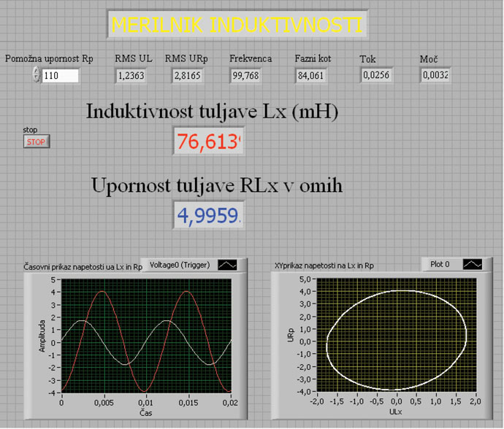Click the Plot 0 line style icon
Viewport: 504px width, 429px height.
click(471, 264)
